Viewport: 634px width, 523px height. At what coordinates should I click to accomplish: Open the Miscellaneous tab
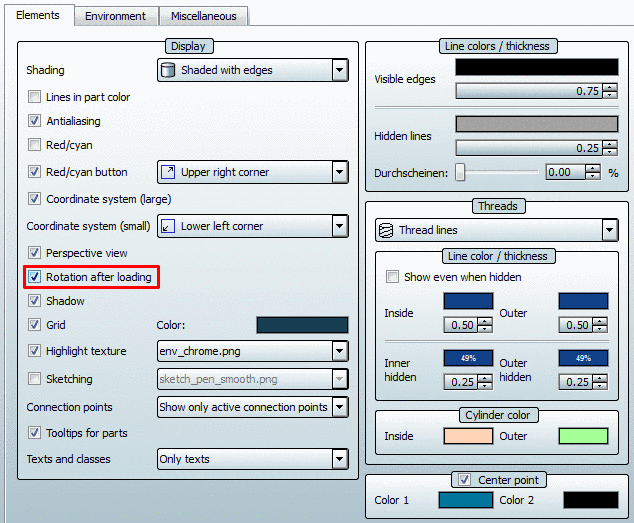click(203, 16)
